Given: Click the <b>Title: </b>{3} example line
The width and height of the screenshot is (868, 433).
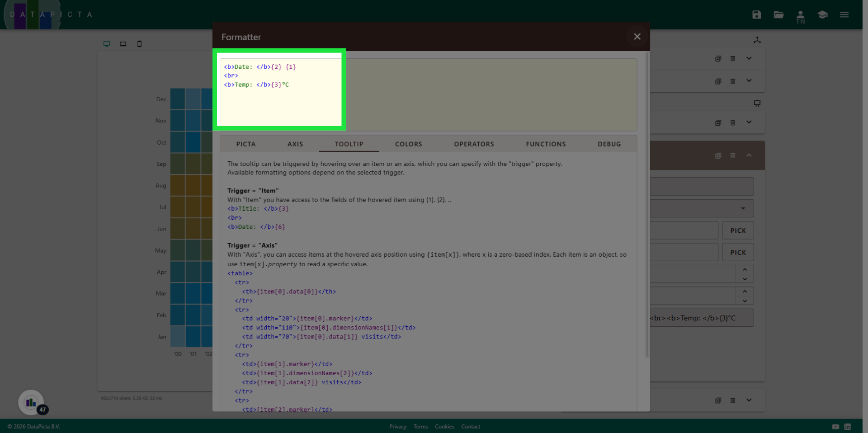Looking at the screenshot, I should tap(258, 209).
